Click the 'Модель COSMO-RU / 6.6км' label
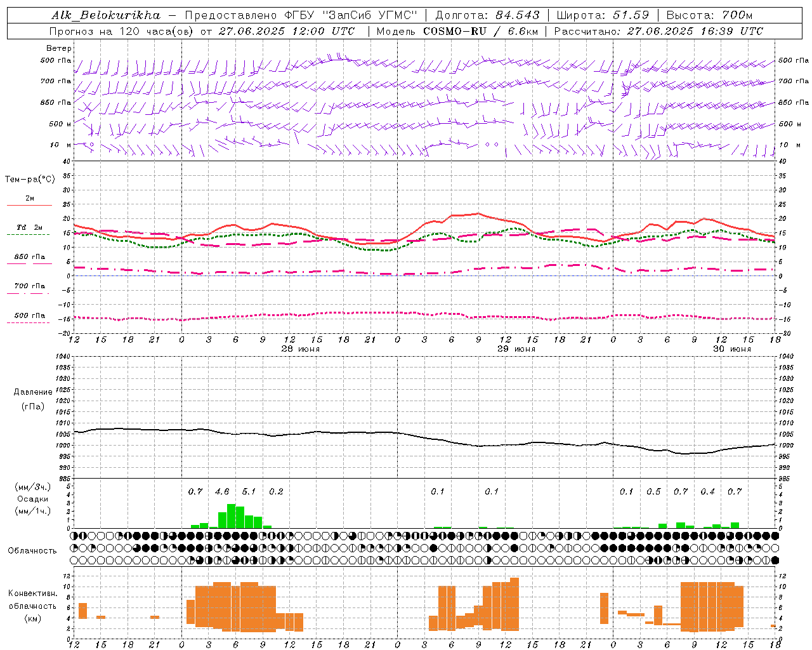 coord(457,31)
